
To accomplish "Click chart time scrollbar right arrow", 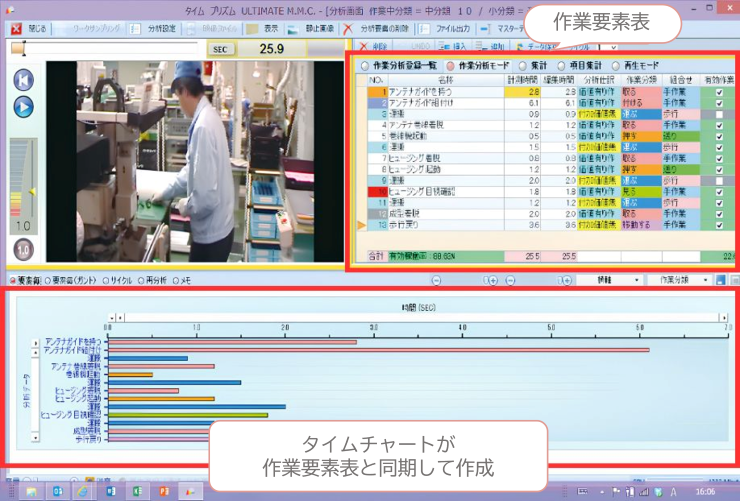I will coord(723,318).
